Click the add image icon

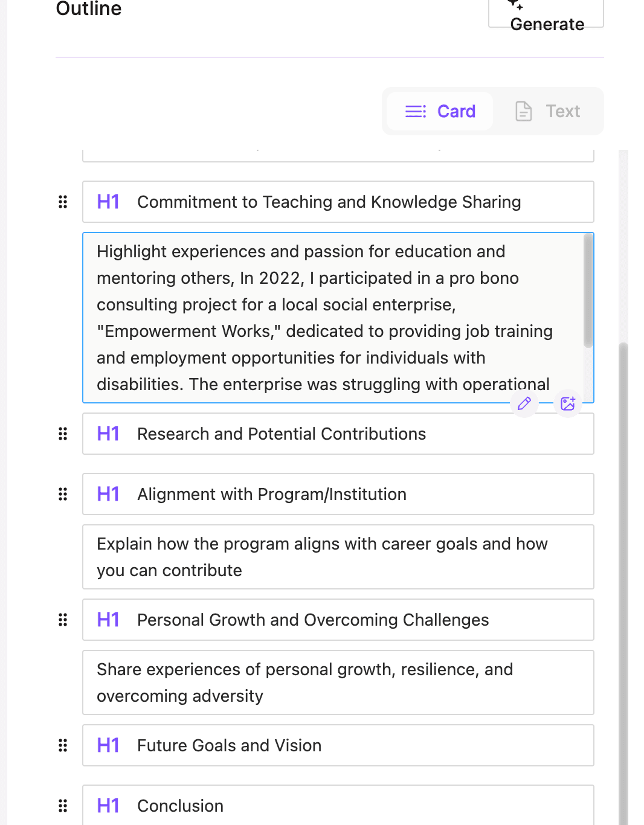coord(568,403)
